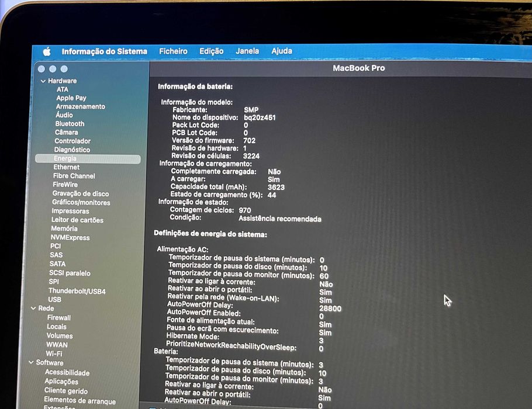Select Cliente gerido under Software
The height and width of the screenshot is (409, 532).
coord(66,391)
